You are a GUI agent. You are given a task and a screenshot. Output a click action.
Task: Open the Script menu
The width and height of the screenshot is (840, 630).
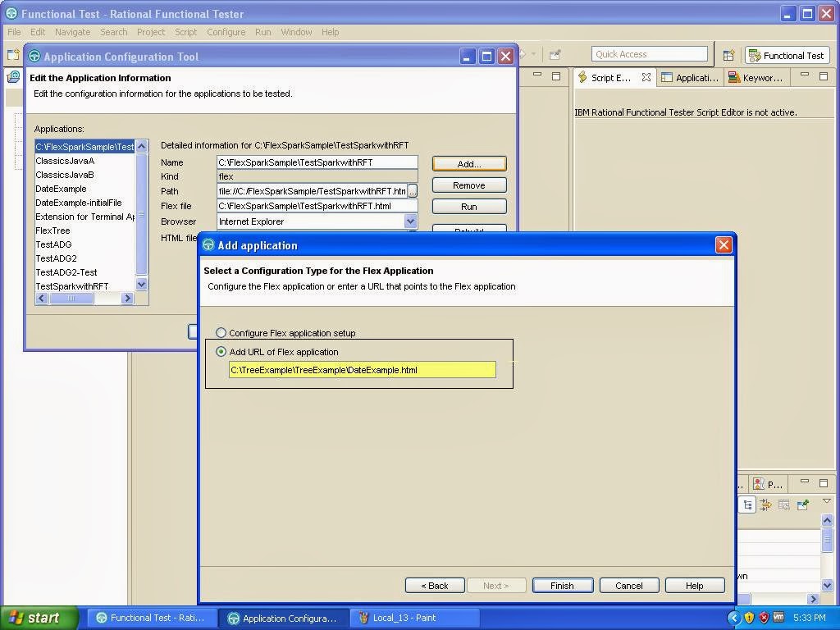tap(186, 32)
